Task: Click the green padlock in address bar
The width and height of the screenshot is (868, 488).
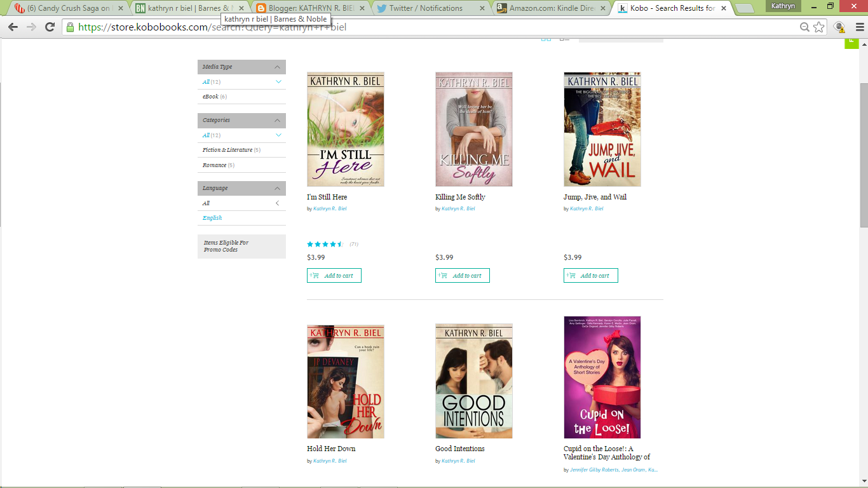Action: (70, 27)
